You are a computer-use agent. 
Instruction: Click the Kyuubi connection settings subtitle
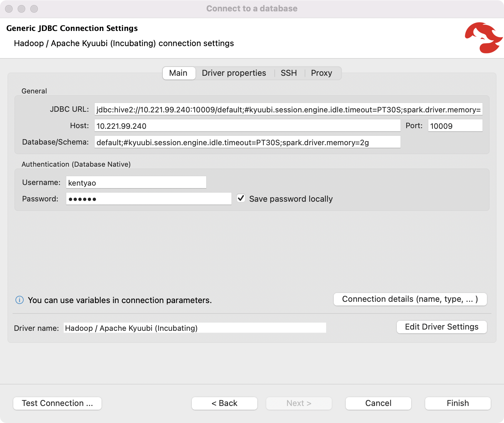(124, 43)
